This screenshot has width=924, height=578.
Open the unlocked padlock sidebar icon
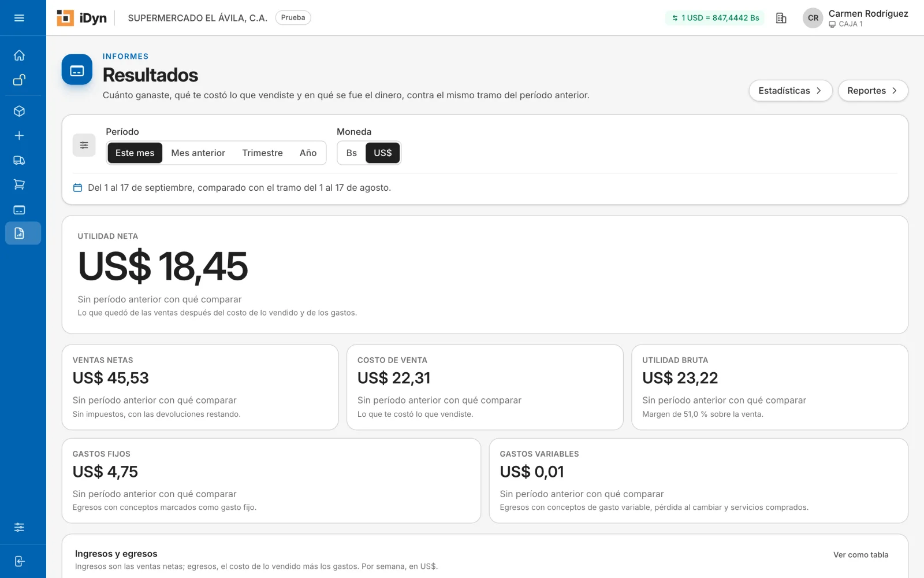pos(19,80)
